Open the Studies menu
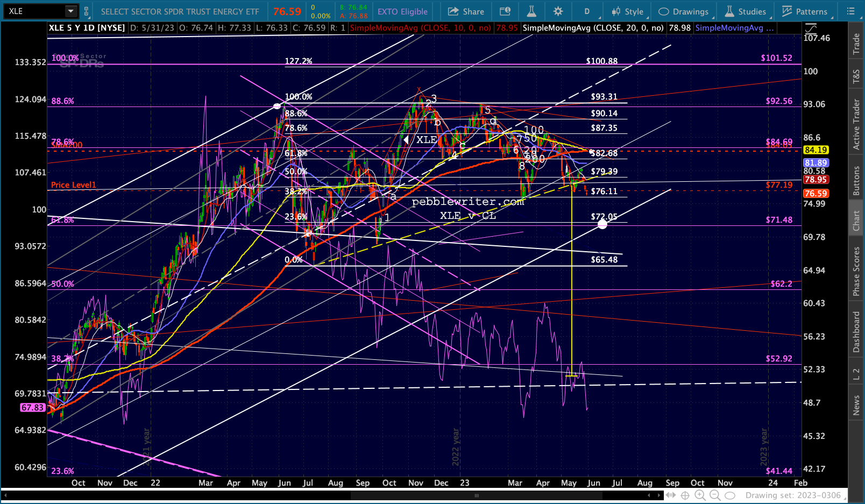 click(746, 11)
